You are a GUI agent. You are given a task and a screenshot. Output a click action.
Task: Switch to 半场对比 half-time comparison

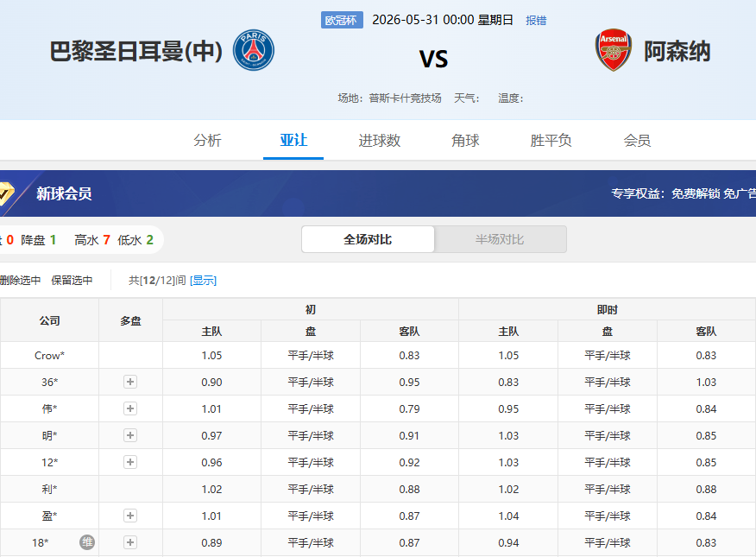click(500, 239)
